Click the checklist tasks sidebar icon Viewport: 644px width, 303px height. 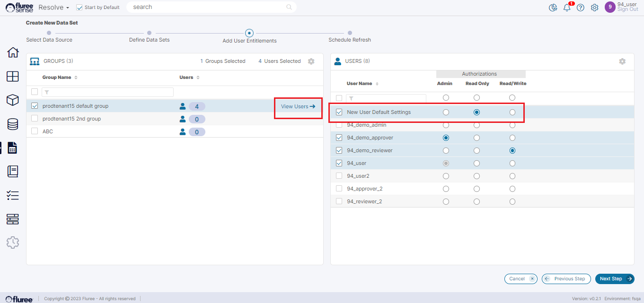point(13,195)
